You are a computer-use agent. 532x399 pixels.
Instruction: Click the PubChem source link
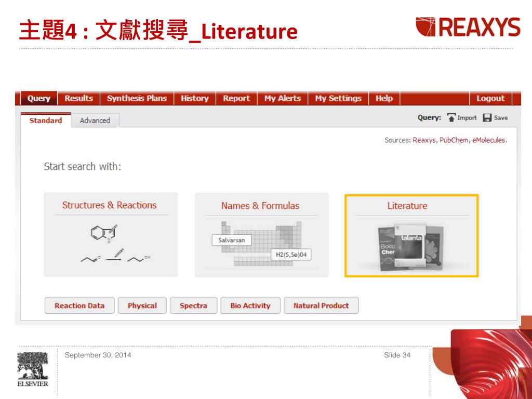(454, 140)
